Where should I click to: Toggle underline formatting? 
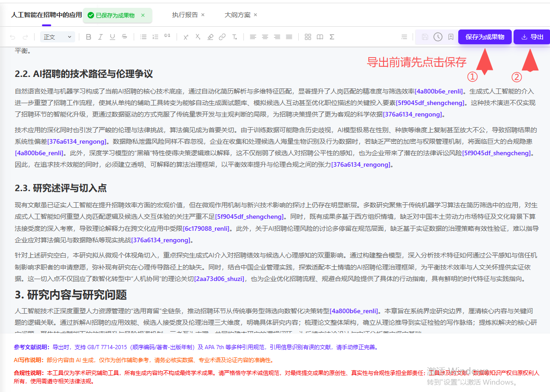[112, 37]
